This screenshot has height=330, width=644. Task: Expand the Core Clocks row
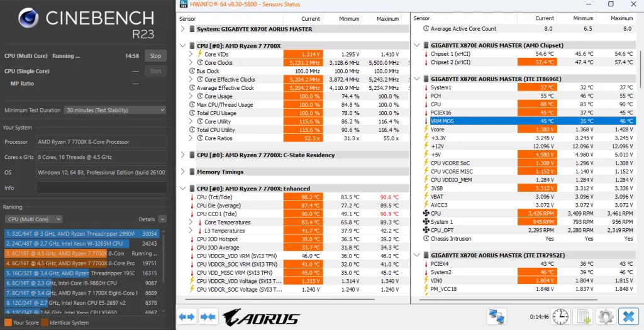[x=191, y=62]
